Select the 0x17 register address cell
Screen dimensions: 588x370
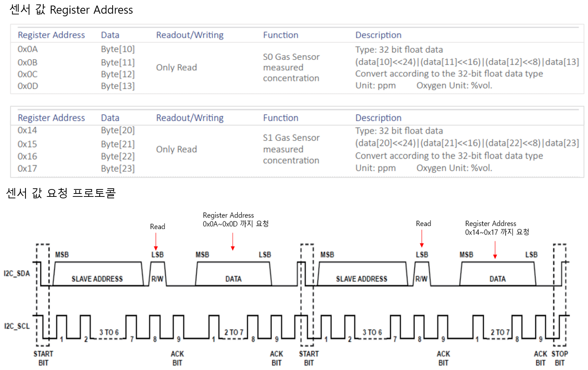click(27, 169)
